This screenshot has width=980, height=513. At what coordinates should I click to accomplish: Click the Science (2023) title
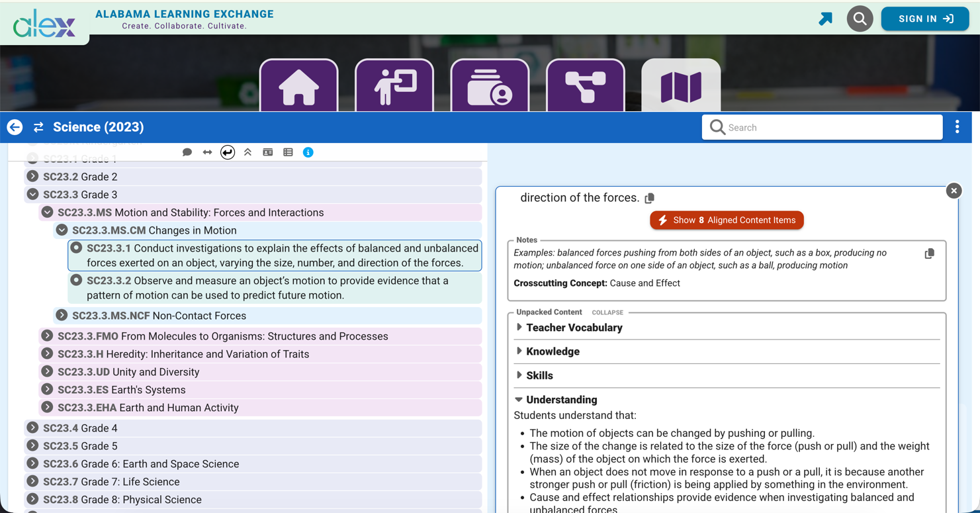[x=99, y=127]
